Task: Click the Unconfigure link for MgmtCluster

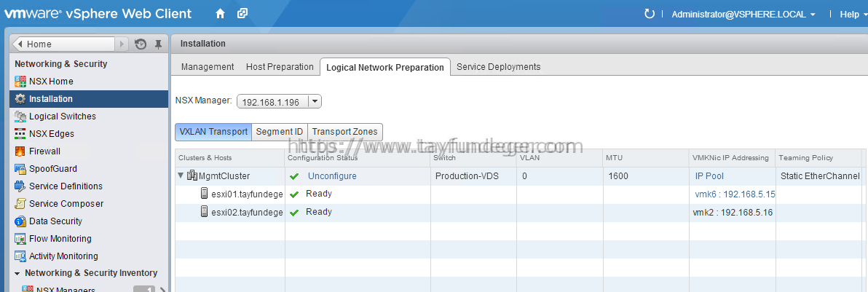Action: [x=332, y=176]
